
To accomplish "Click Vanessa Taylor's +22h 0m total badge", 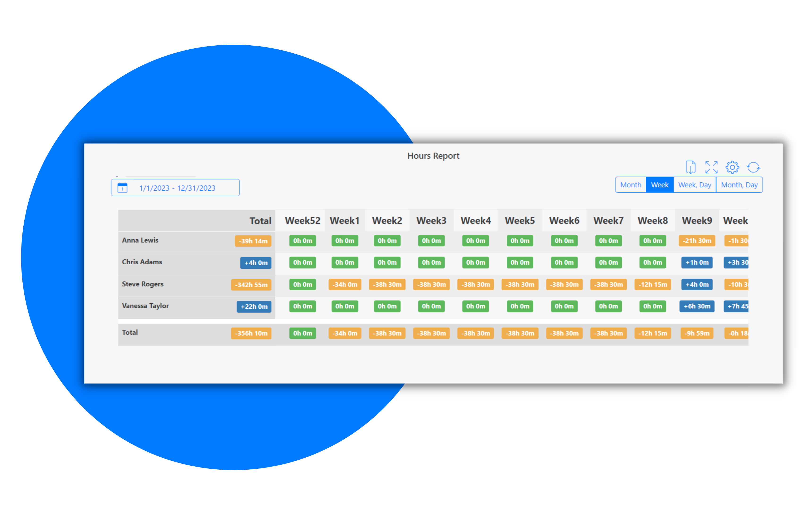I will click(x=254, y=306).
